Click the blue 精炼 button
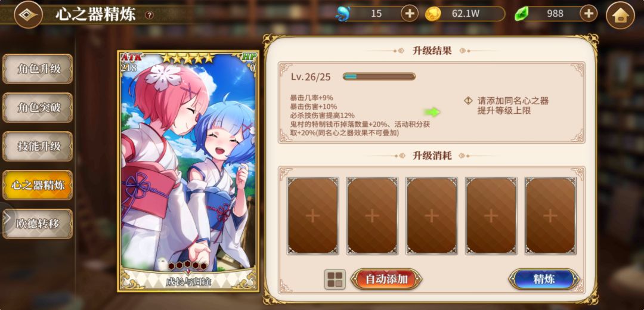This screenshot has width=644, height=310. click(544, 279)
